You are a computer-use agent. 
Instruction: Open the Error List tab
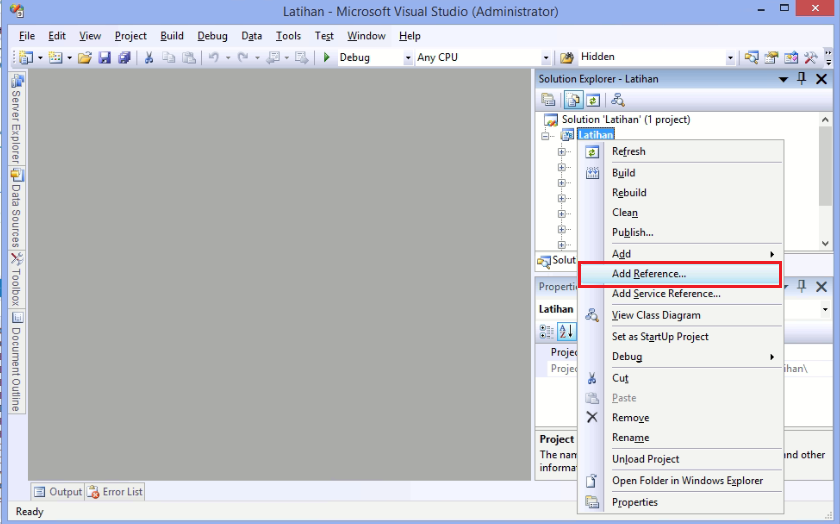(115, 492)
